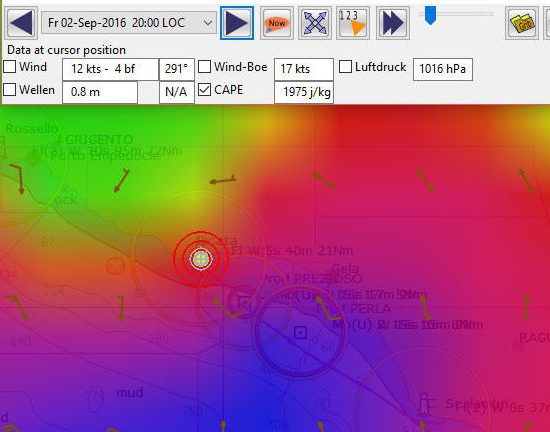The height and width of the screenshot is (432, 550).
Task: Click the pressure field showing 1016 hPa
Action: (443, 69)
